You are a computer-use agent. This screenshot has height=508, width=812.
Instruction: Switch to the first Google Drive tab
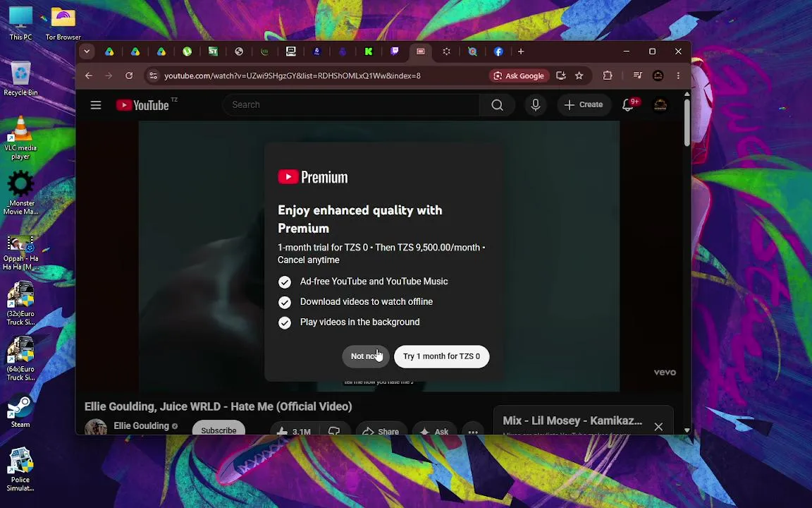pos(109,52)
